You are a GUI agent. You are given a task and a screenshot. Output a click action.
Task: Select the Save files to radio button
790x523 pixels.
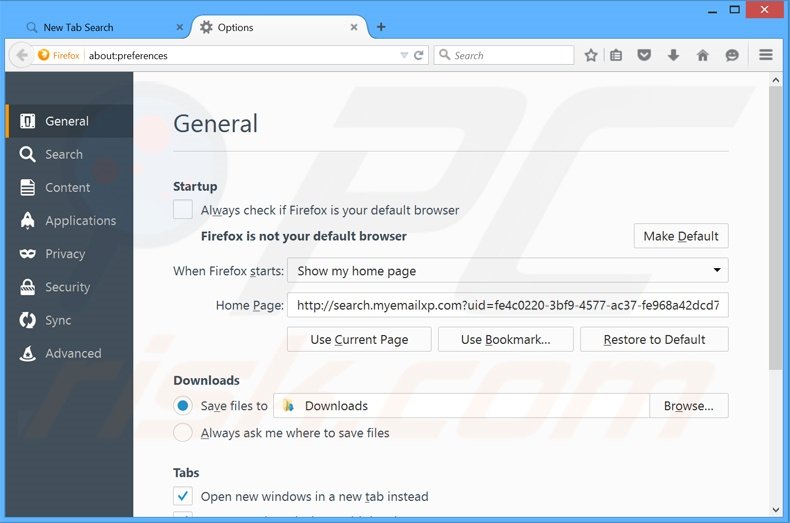[183, 406]
